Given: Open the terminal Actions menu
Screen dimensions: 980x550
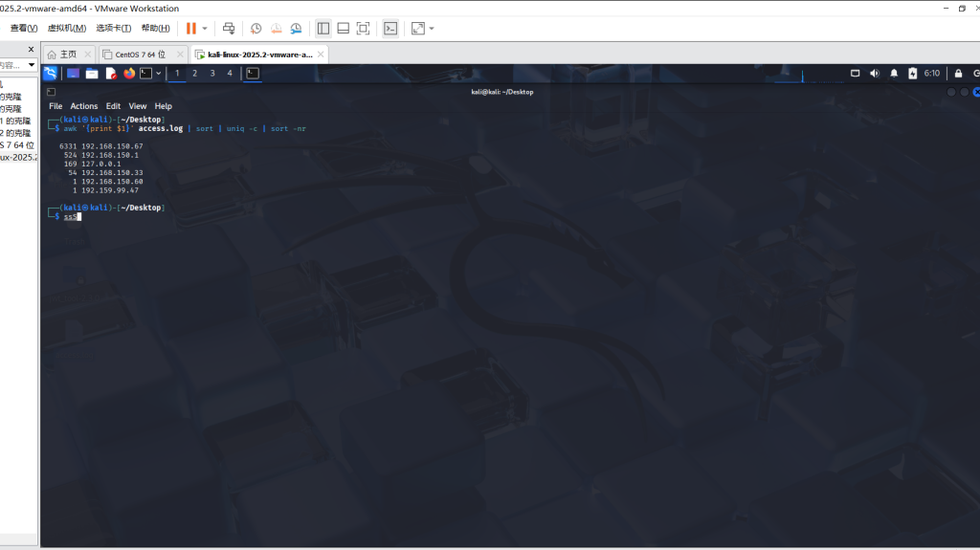Looking at the screenshot, I should [x=84, y=106].
